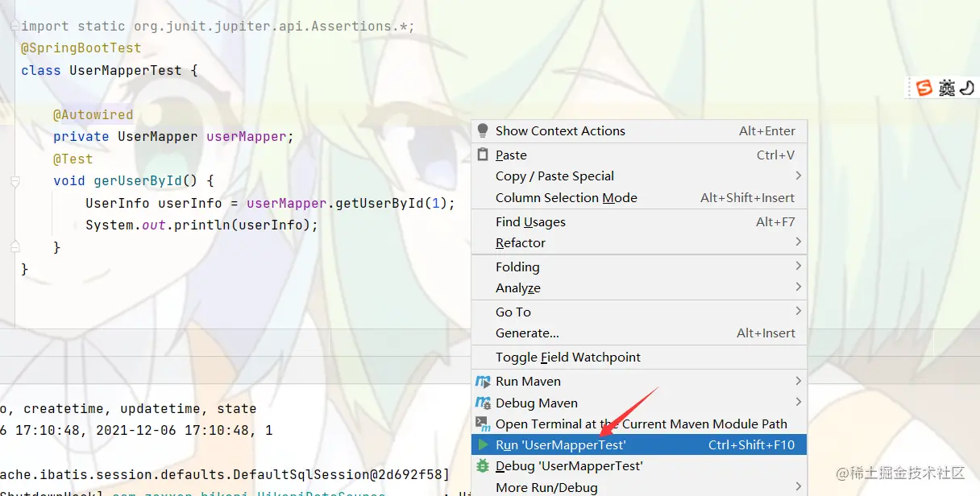Click the UserMapperTest class name
The width and height of the screenshot is (980, 496).
[x=126, y=70]
